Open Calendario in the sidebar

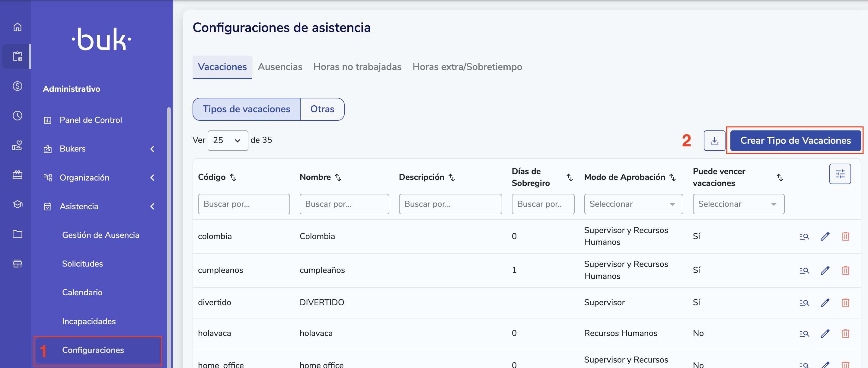(x=82, y=293)
